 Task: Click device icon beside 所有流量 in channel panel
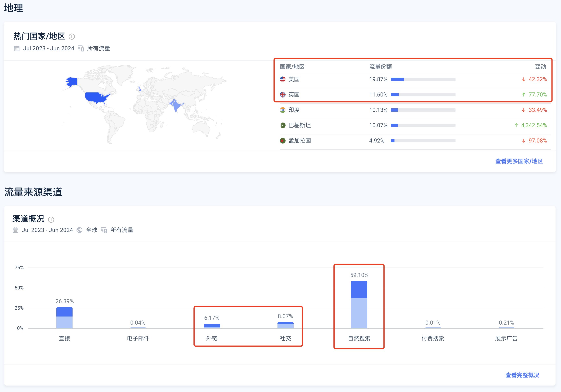tap(104, 230)
